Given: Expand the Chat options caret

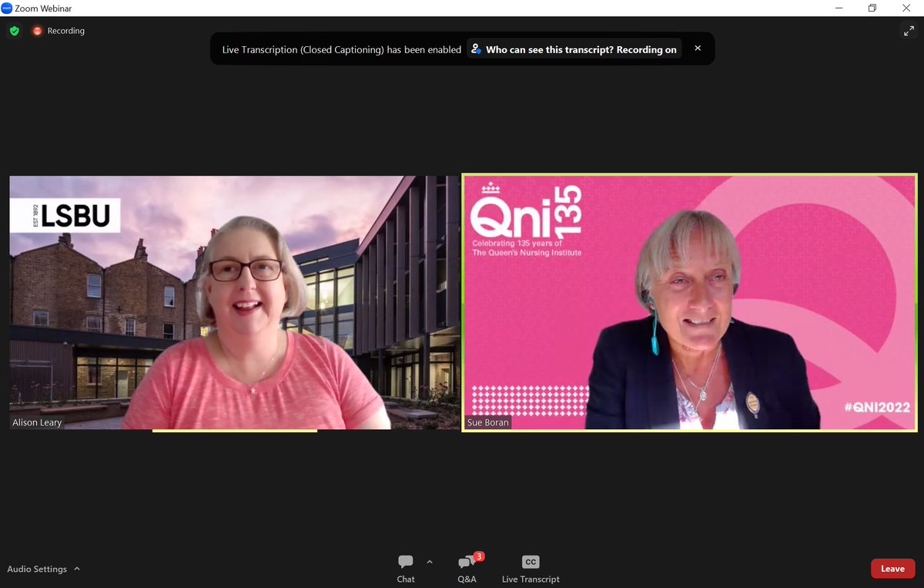Looking at the screenshot, I should pos(430,562).
